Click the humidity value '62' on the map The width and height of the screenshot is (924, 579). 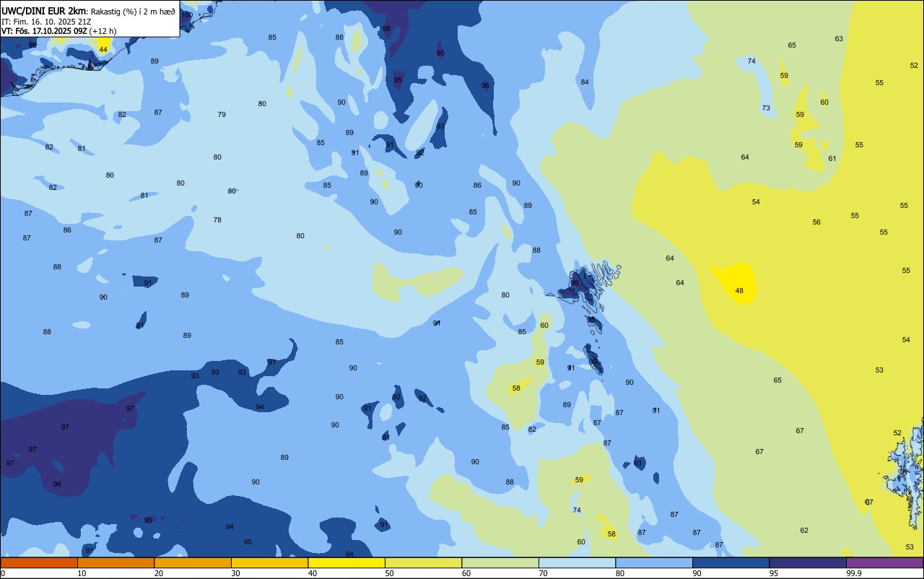[x=804, y=531]
